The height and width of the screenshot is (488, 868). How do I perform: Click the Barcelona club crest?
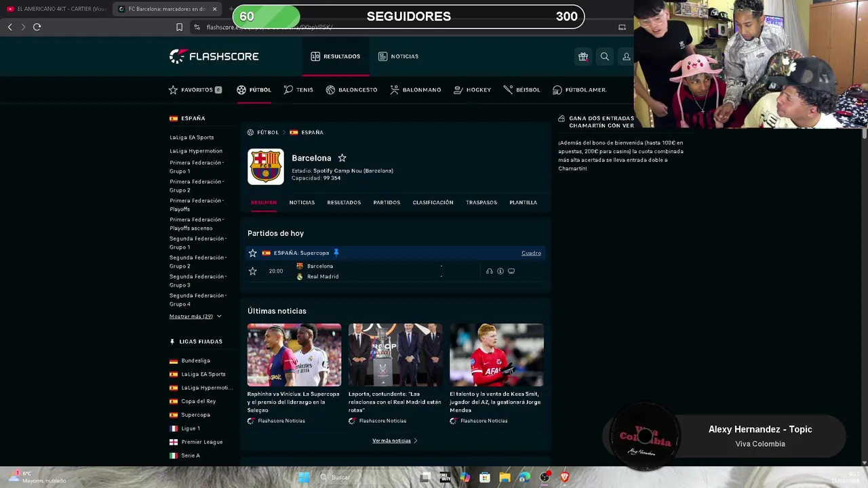click(x=266, y=167)
